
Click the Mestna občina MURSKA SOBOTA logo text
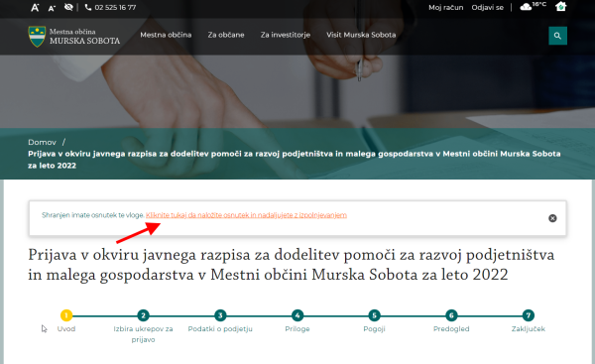[x=84, y=37]
